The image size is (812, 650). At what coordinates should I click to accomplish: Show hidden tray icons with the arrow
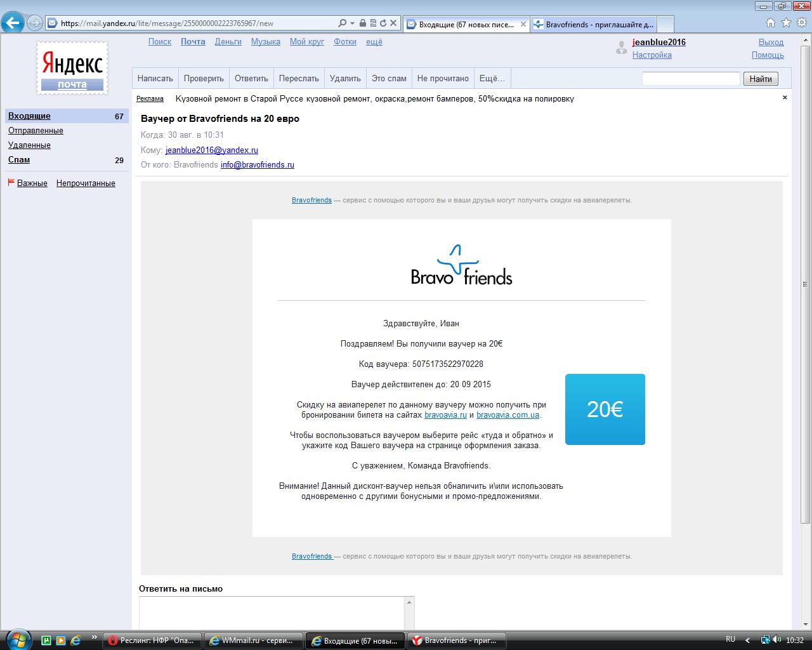pyautogui.click(x=748, y=640)
